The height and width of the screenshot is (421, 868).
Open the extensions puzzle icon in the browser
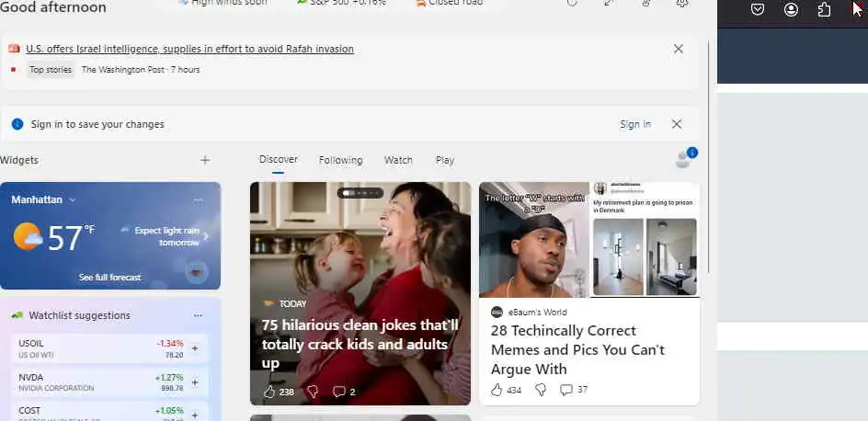[x=824, y=9]
